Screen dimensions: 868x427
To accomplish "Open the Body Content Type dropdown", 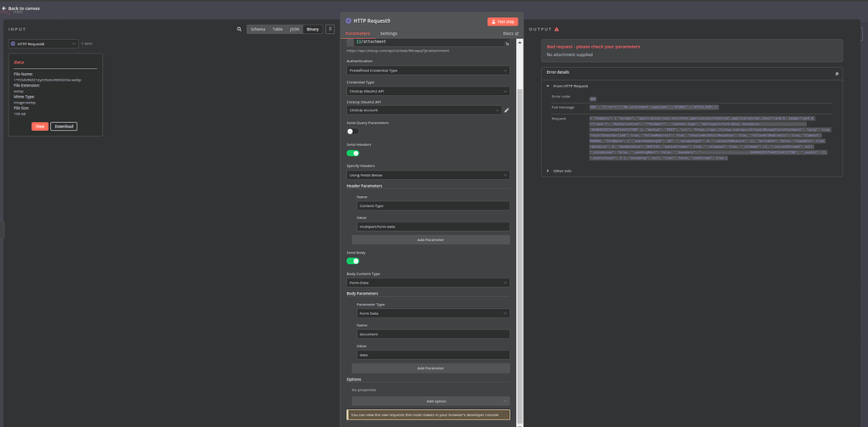I will click(x=428, y=283).
